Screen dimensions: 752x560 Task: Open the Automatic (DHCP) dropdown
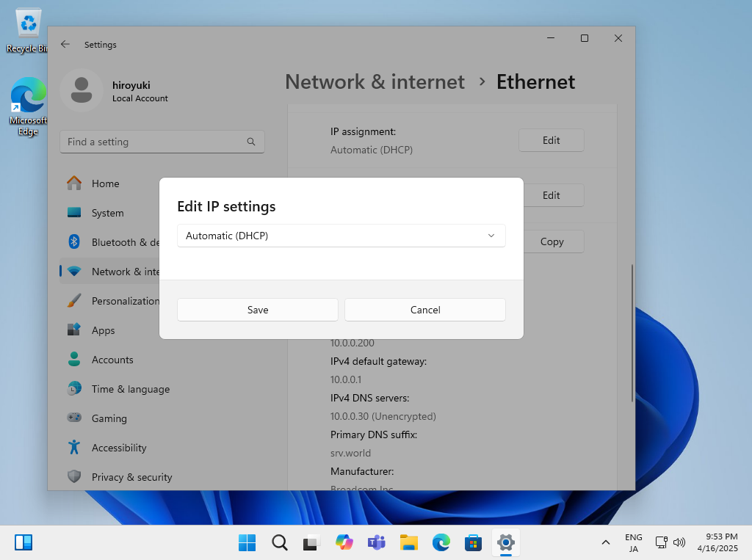coord(341,236)
